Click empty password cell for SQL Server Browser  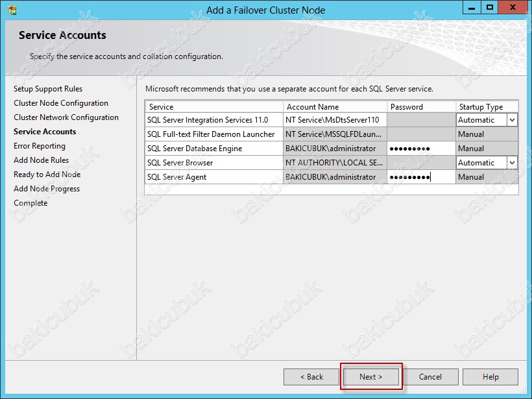coord(421,163)
